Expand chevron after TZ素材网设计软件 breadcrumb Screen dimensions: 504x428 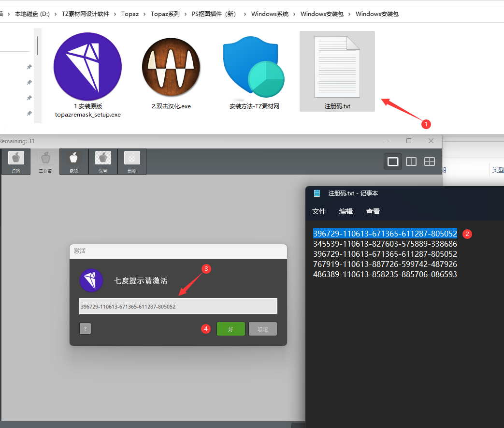pos(115,14)
